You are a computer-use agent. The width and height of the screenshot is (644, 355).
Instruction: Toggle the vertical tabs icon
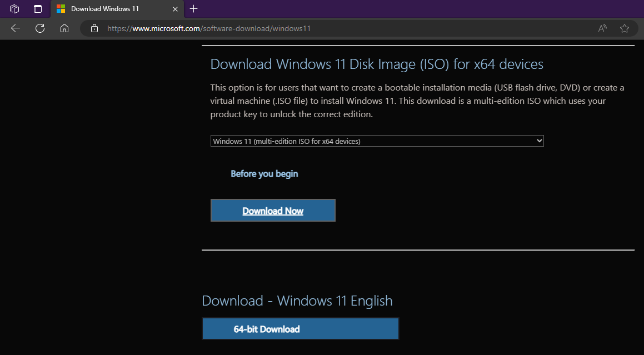point(38,9)
